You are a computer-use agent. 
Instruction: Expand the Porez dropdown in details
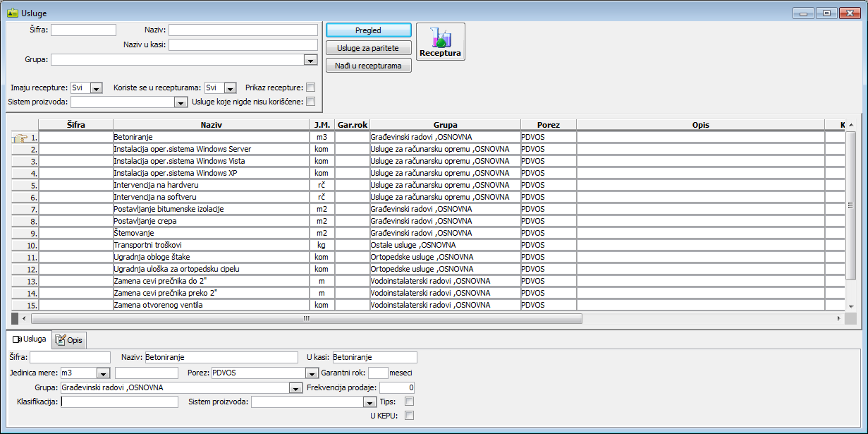(311, 373)
